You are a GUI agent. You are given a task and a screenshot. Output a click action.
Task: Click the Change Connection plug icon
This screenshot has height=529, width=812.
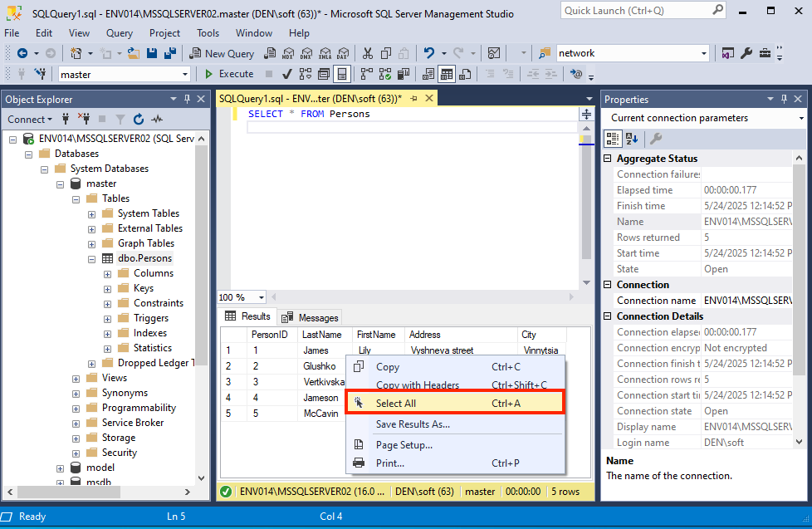[40, 74]
